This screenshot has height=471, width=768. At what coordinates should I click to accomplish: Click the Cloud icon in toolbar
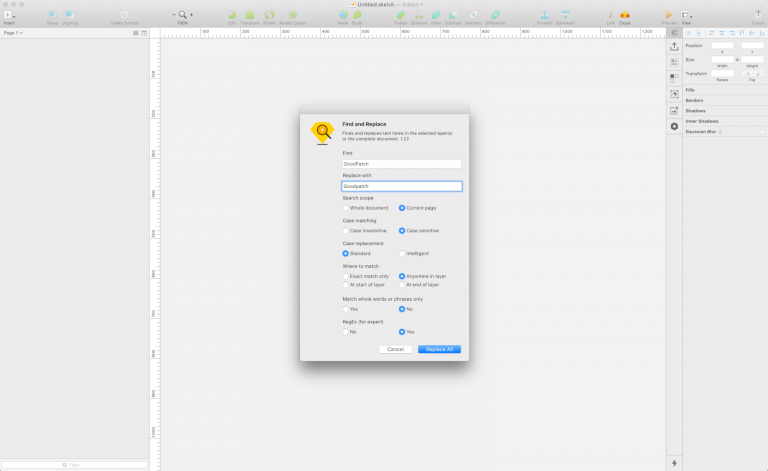click(625, 16)
